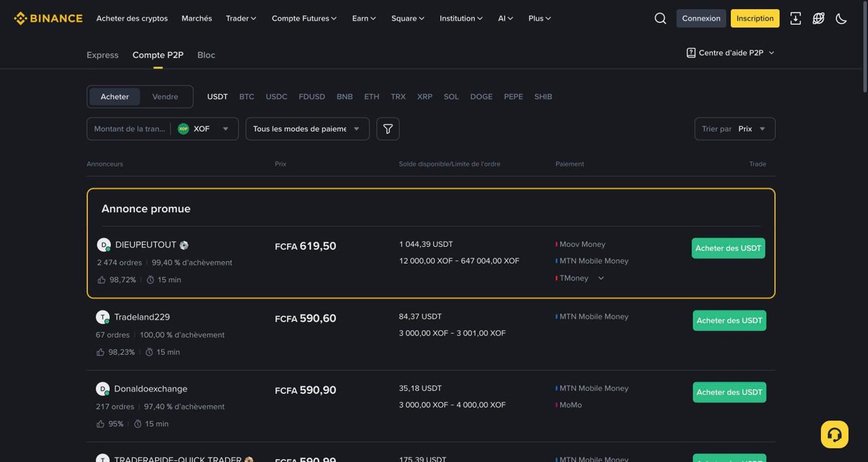This screenshot has width=868, height=462.
Task: Buy USDT from Tradeland229
Action: click(x=730, y=321)
